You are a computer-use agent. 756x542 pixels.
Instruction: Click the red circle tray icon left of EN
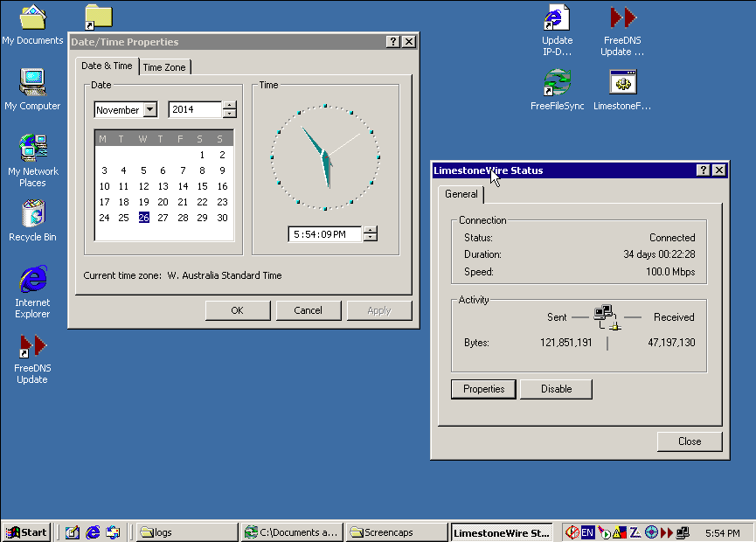point(572,532)
